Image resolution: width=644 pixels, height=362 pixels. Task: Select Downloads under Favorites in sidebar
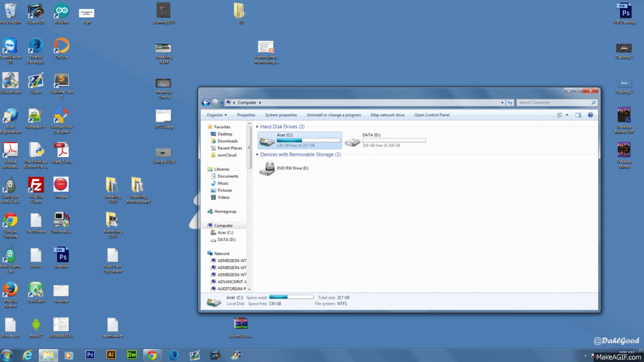tap(227, 141)
